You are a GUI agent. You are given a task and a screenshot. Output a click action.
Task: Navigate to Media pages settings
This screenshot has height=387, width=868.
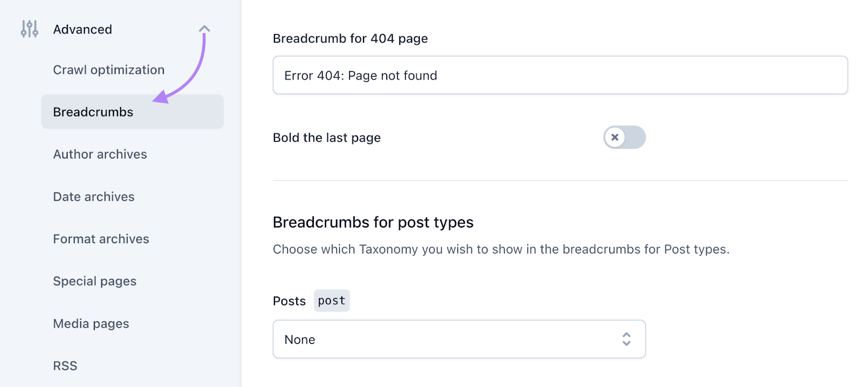(x=91, y=323)
